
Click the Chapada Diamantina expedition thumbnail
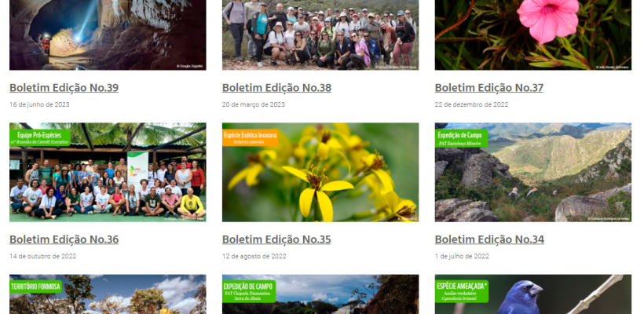320,294
